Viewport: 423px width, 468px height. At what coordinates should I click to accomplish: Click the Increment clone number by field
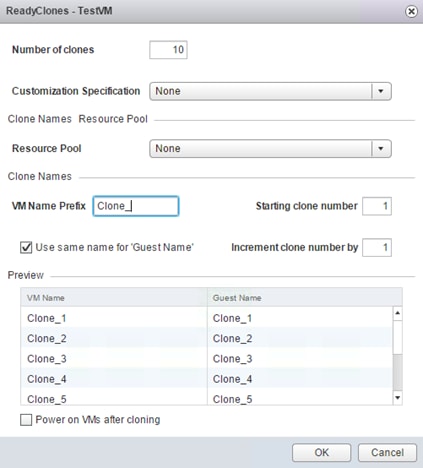click(377, 247)
